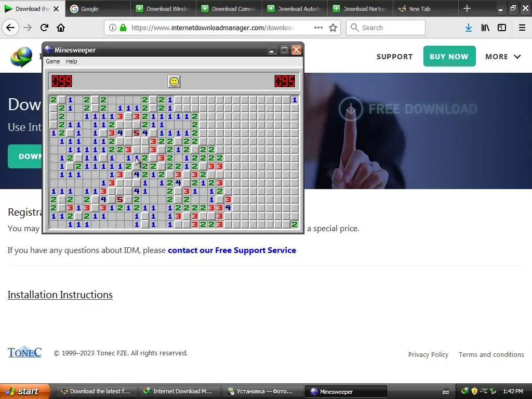Open the Help menu in Minesweeper
The width and height of the screenshot is (532, 399).
click(x=72, y=61)
